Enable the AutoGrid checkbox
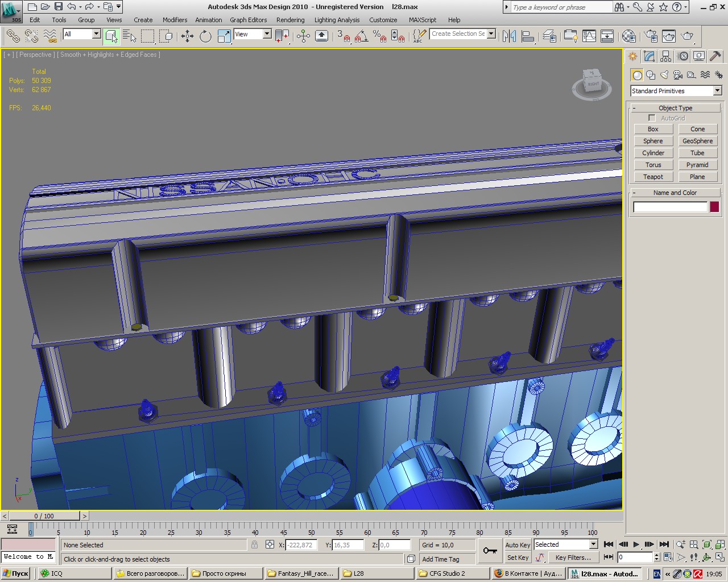 pyautogui.click(x=652, y=118)
